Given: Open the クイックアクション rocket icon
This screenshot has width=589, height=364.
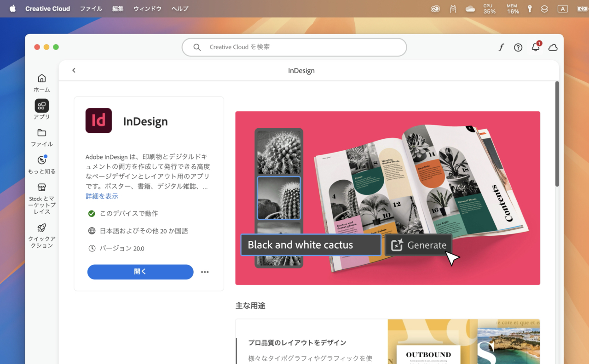Looking at the screenshot, I should (41, 227).
